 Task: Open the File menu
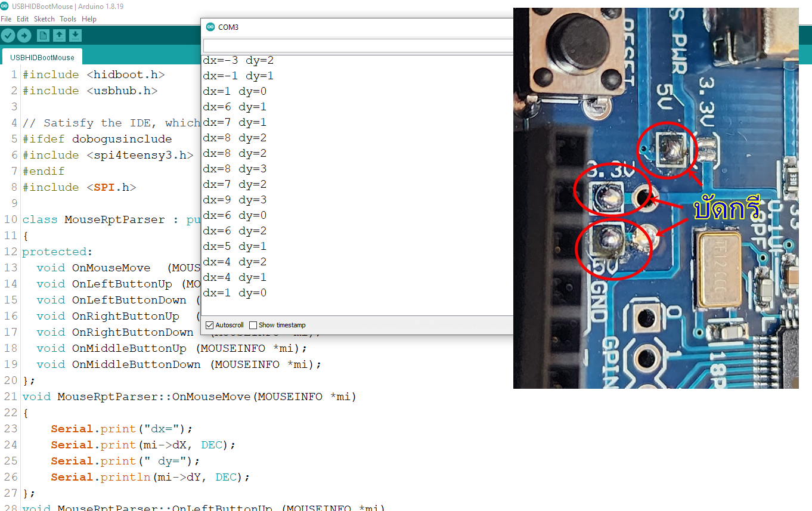(6, 18)
